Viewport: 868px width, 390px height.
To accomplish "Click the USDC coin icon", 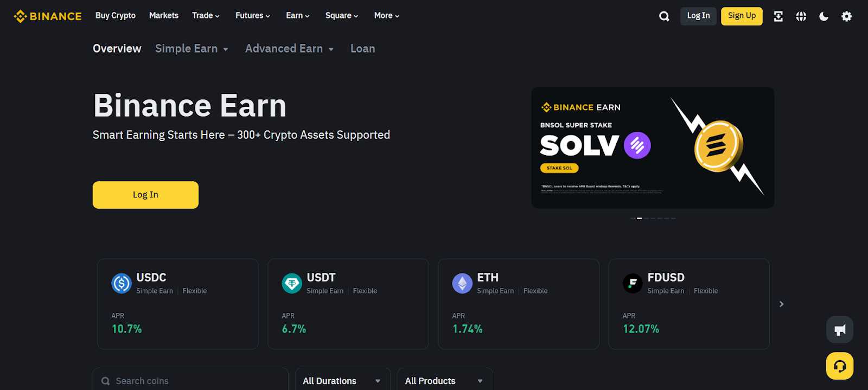I will pyautogui.click(x=122, y=283).
